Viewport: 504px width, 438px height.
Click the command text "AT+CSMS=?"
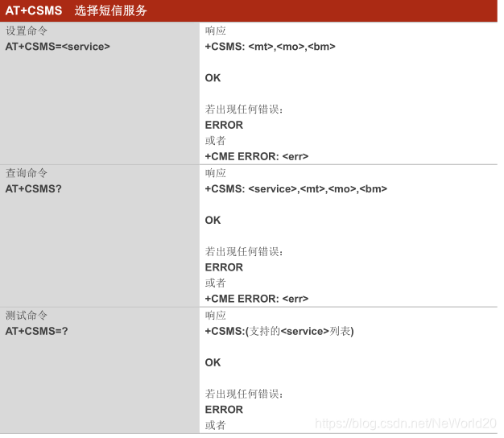click(x=37, y=331)
